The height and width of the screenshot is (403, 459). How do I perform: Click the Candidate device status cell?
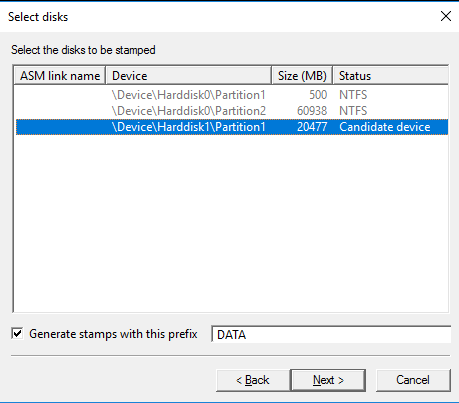point(385,127)
